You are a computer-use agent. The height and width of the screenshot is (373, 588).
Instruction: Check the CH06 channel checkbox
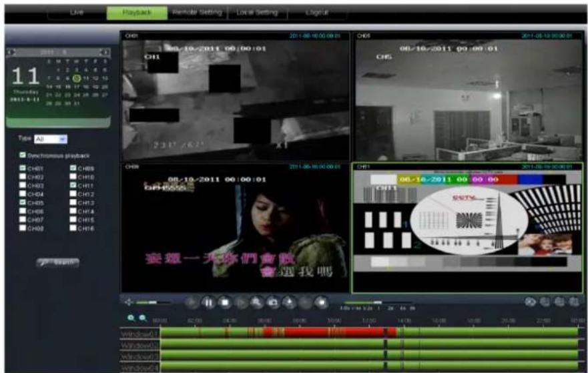click(x=23, y=211)
